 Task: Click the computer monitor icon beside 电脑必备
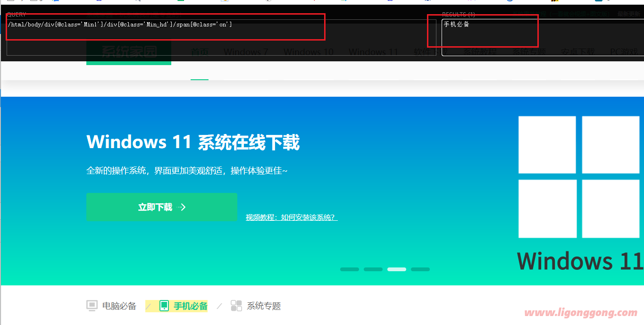click(x=92, y=306)
